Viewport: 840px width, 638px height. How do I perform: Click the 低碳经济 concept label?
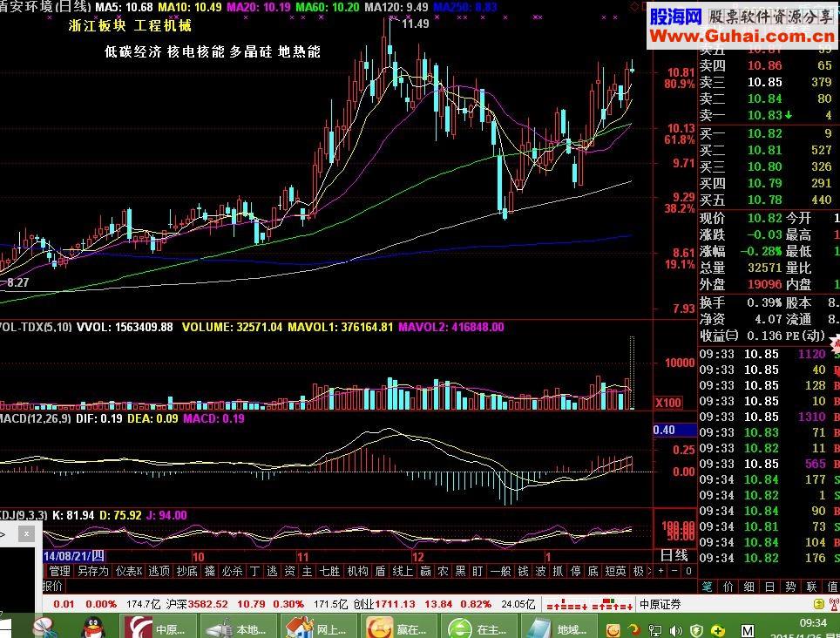pyautogui.click(x=132, y=51)
